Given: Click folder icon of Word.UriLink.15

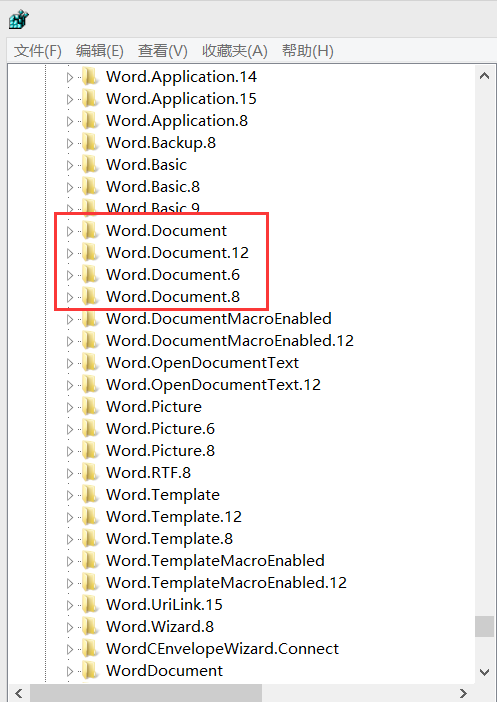Looking at the screenshot, I should [x=90, y=604].
